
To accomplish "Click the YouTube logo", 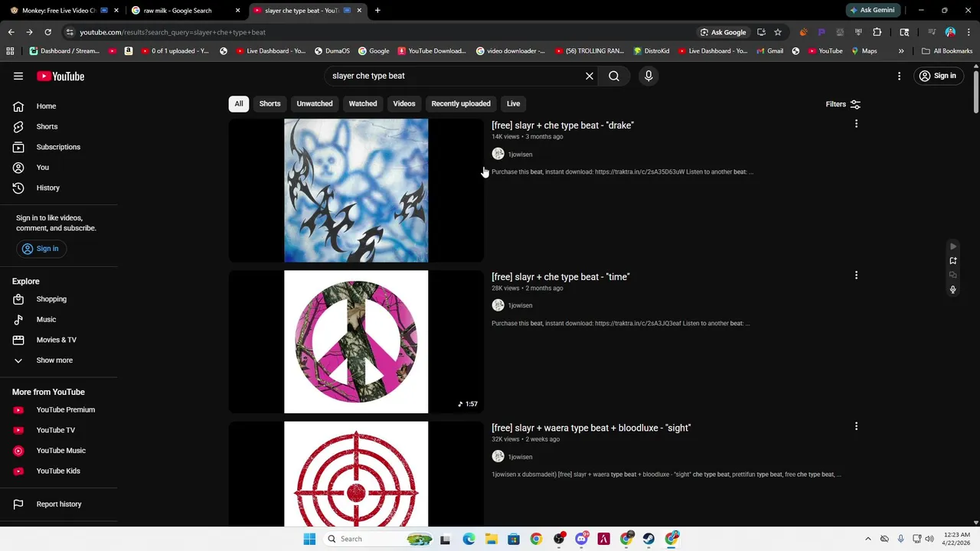I will tap(60, 76).
